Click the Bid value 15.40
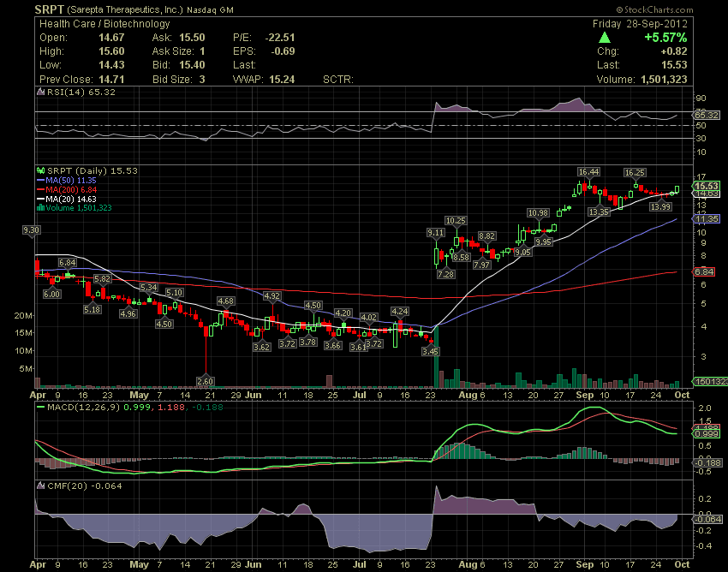 click(192, 65)
